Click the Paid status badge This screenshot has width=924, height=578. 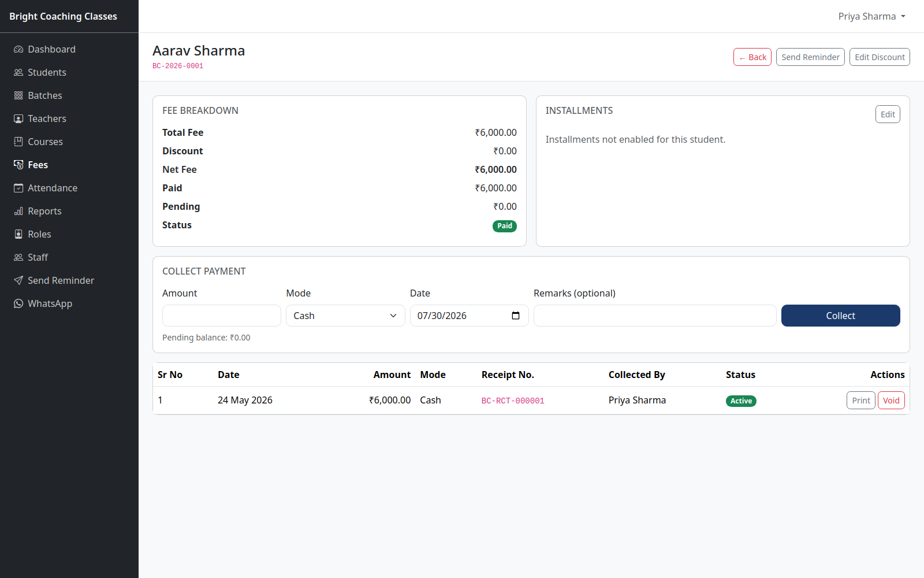(x=505, y=226)
